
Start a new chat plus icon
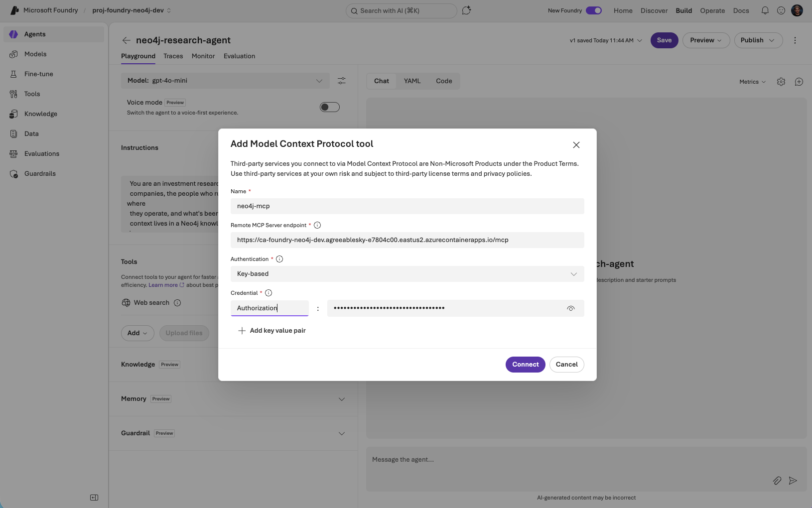(x=799, y=82)
